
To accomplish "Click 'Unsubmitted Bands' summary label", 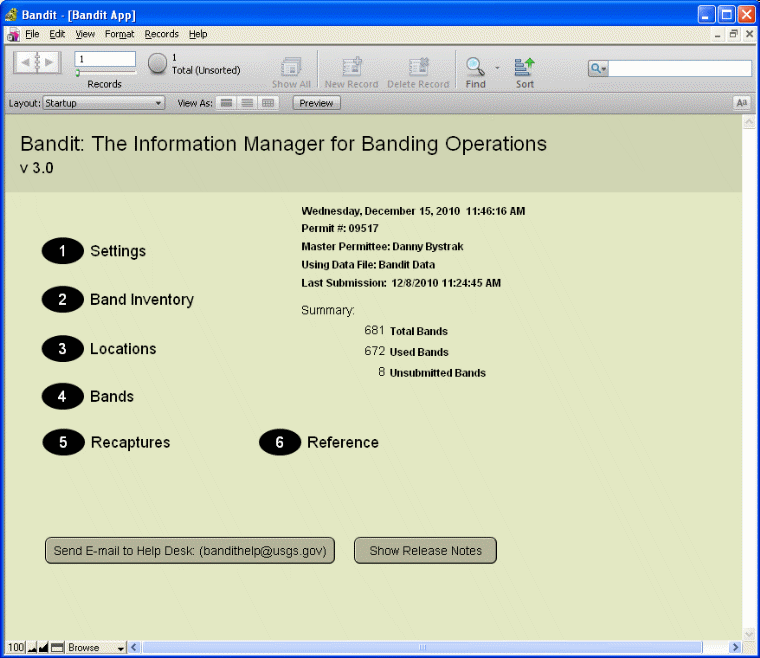I will coord(438,373).
